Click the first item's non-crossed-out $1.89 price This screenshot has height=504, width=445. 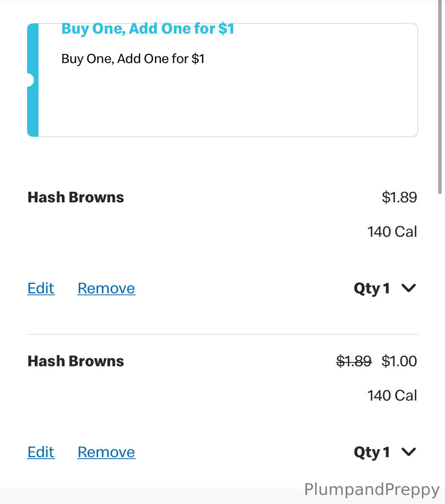click(399, 197)
